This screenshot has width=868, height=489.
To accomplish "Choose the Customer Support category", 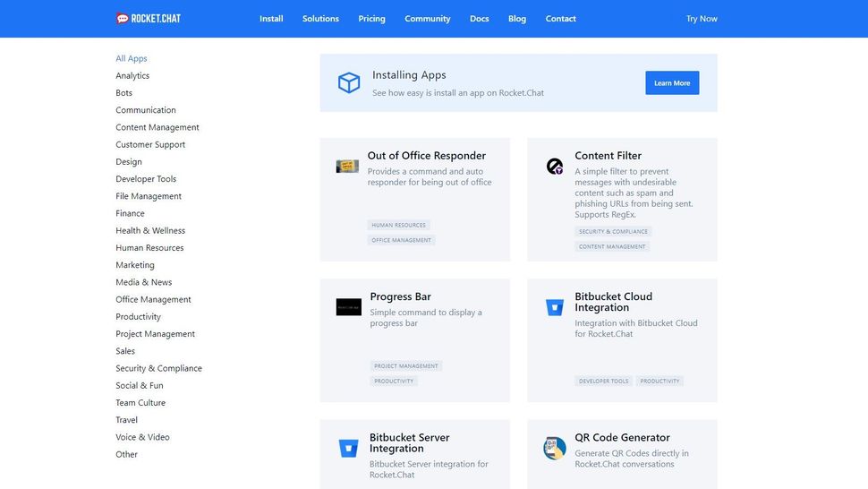I will tap(150, 144).
